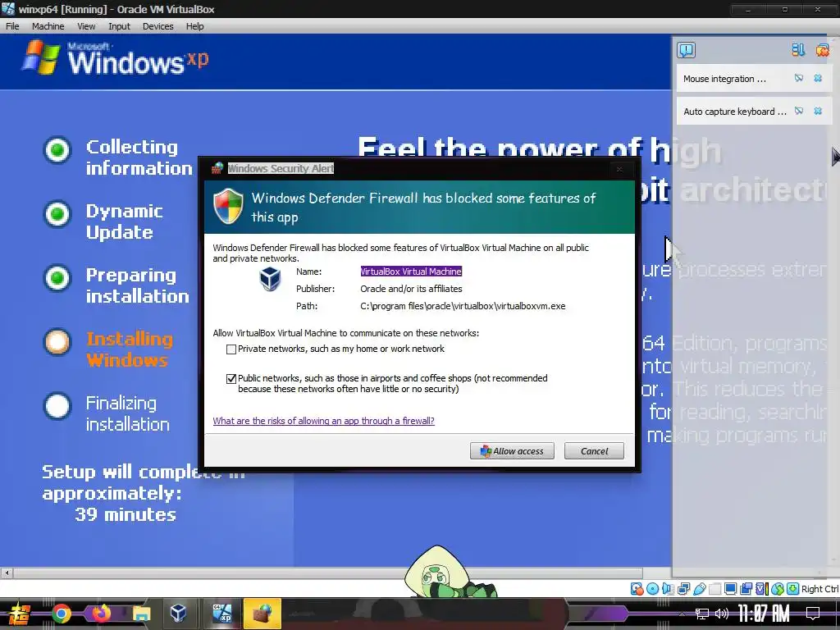This screenshot has width=840, height=630.
Task: Show hidden system tray icons
Action: [x=682, y=614]
